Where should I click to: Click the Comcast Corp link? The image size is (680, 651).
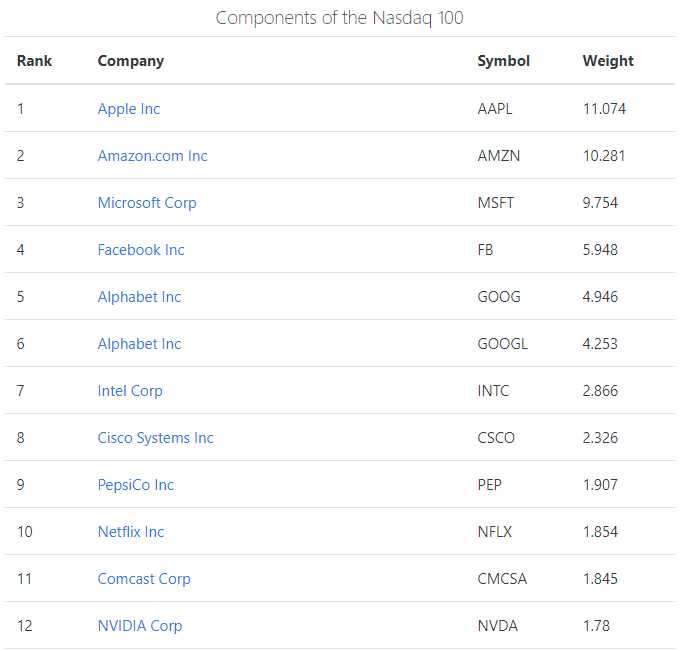[x=144, y=579]
